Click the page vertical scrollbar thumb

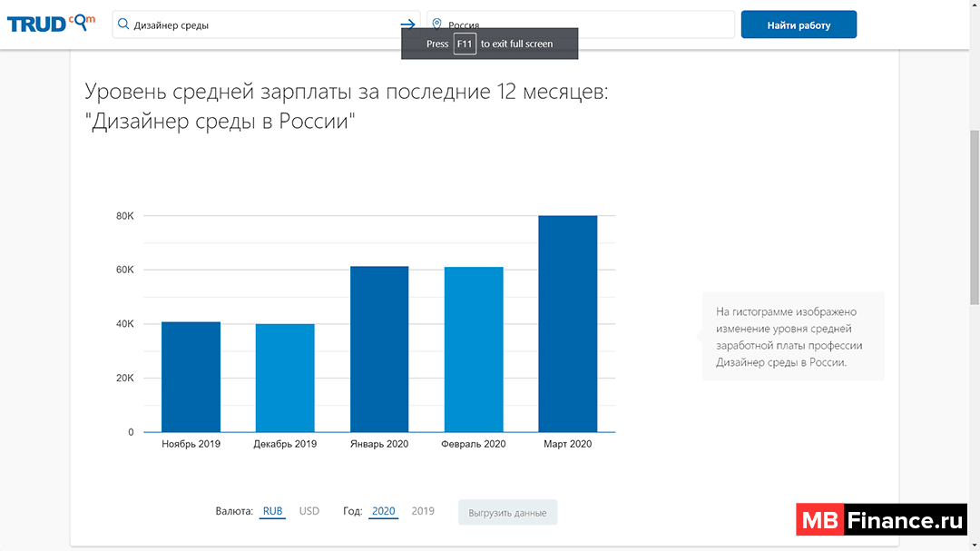(975, 218)
